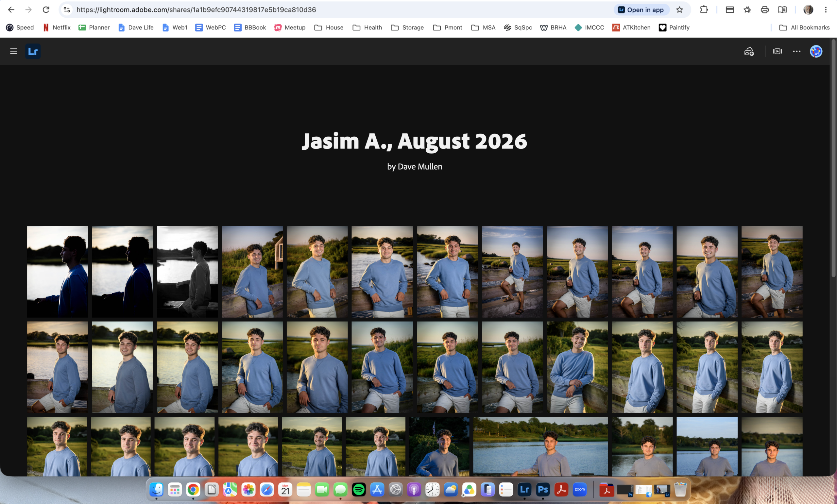Expand the Health bookmarks folder
This screenshot has height=504, width=837.
367,27
